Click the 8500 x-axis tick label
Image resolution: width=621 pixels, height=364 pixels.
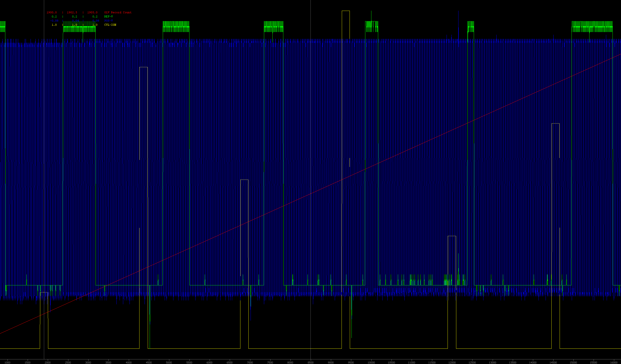[310, 362]
